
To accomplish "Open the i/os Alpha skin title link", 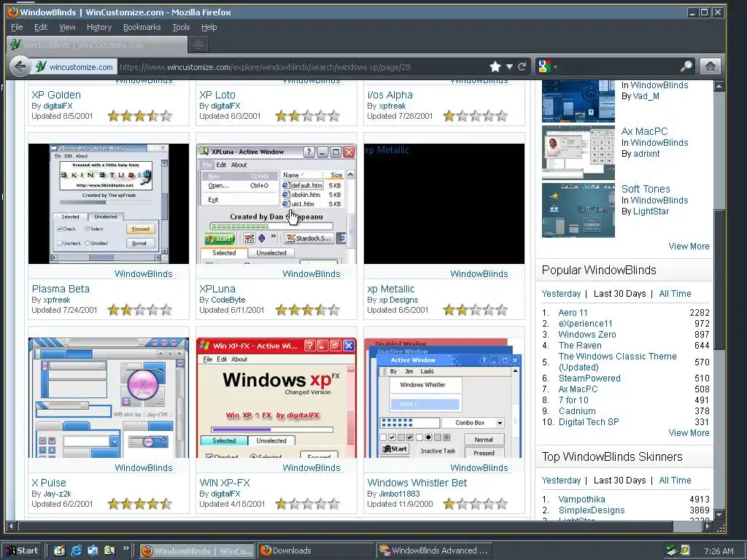I will point(390,95).
